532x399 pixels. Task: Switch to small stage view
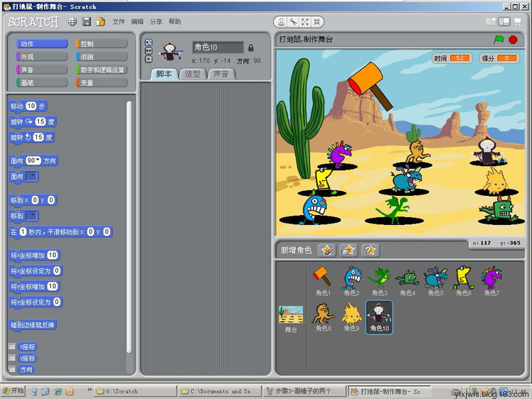tap(491, 22)
